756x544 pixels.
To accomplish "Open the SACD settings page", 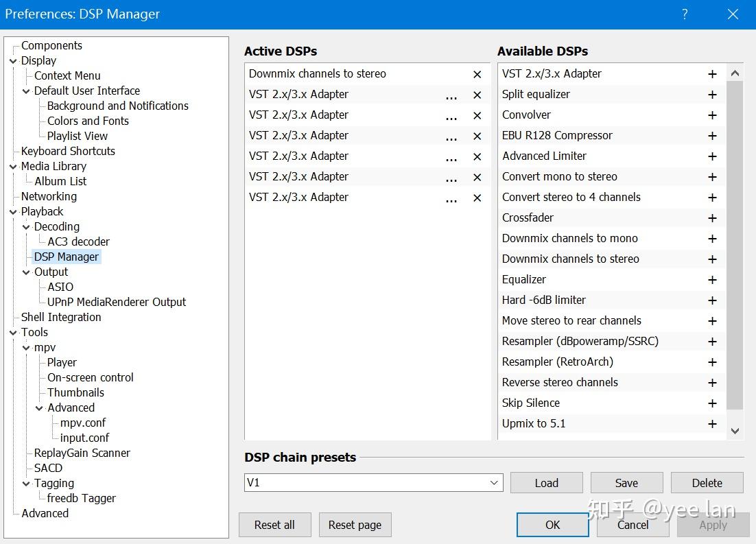I will click(x=48, y=469).
